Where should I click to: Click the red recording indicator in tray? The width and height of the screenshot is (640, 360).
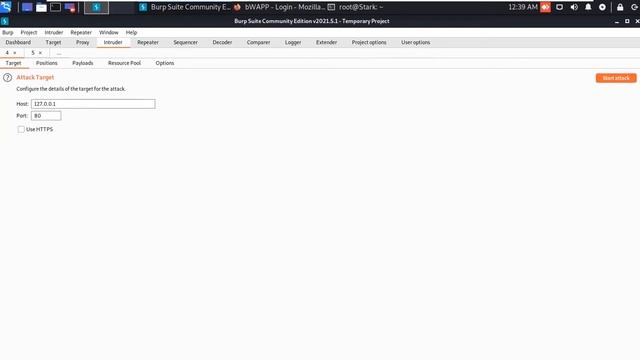pos(545,7)
